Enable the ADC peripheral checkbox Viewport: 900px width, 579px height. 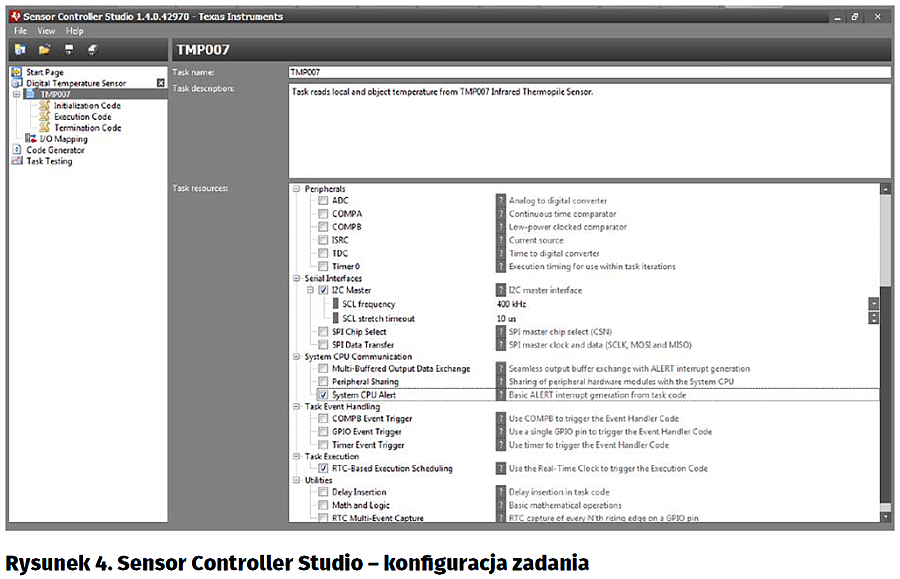coord(323,201)
